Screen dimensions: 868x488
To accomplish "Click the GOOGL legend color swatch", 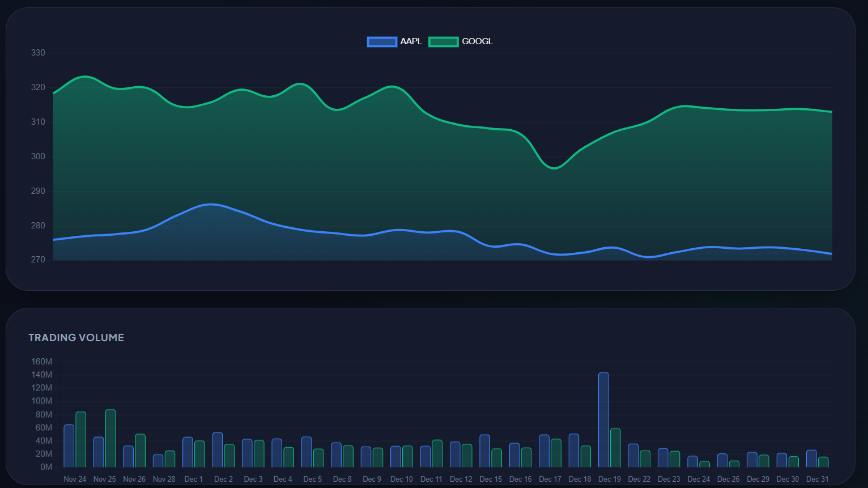I will pos(444,41).
